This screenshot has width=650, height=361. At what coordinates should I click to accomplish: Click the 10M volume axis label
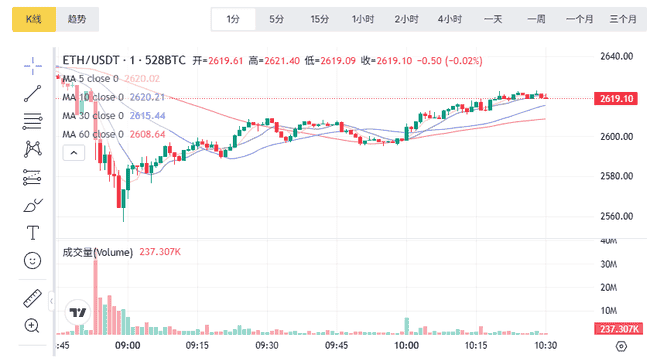click(609, 311)
